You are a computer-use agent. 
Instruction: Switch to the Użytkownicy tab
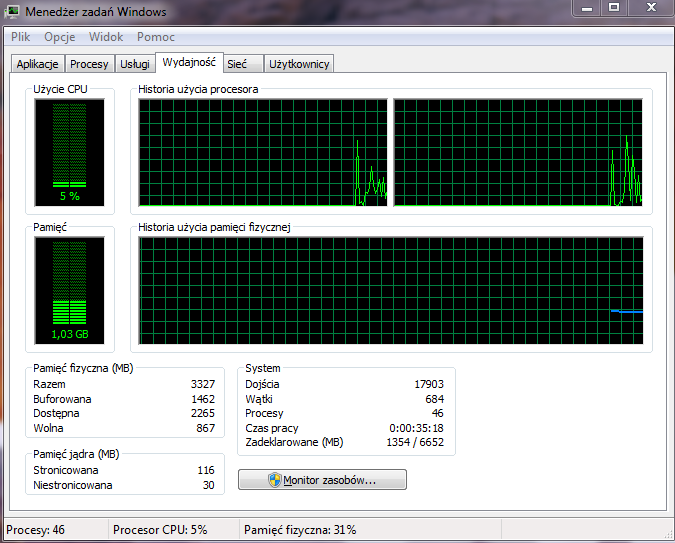(299, 64)
